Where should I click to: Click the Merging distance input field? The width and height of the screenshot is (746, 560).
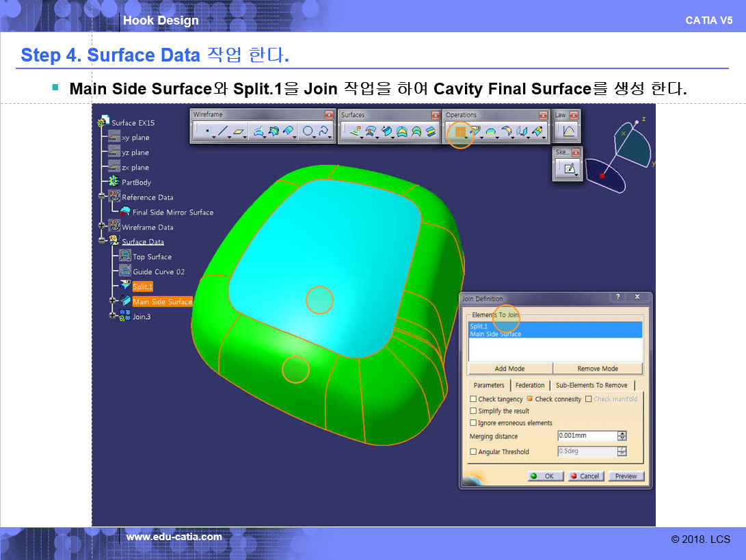pyautogui.click(x=586, y=436)
